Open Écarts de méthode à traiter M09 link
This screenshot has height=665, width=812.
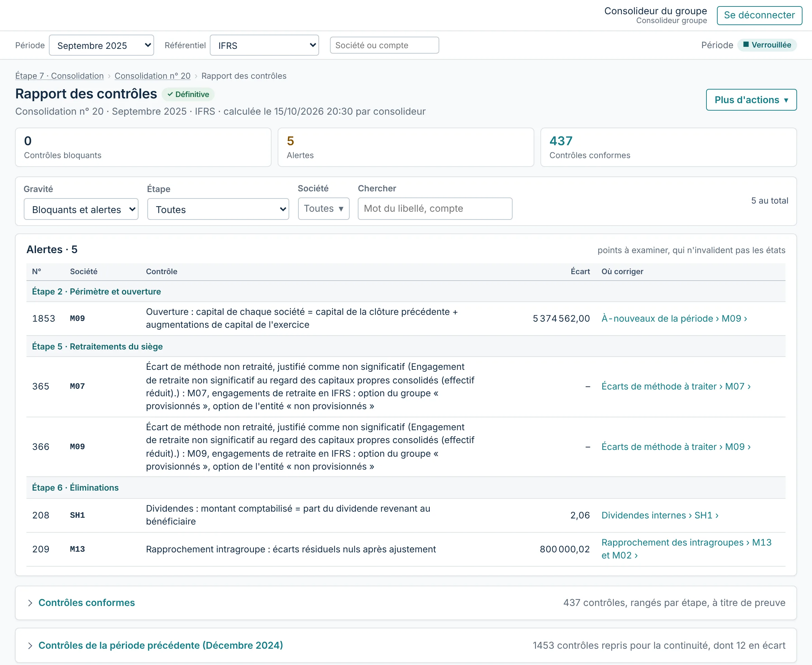tap(676, 447)
